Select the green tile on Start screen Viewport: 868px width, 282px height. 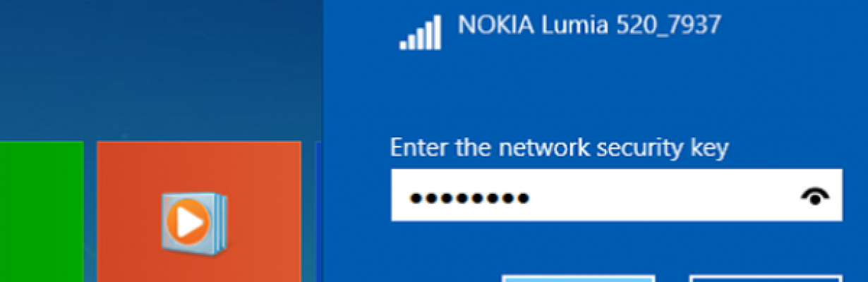[x=42, y=211]
